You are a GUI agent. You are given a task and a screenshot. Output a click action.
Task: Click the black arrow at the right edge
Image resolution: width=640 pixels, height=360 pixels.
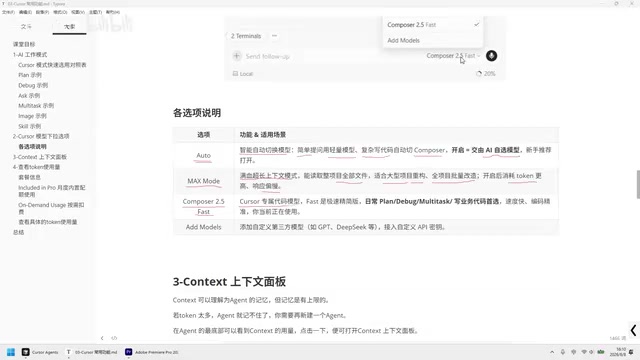point(633,330)
